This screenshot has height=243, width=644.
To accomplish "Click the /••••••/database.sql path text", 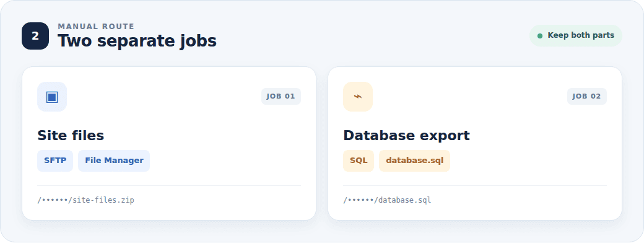I will pos(387,200).
